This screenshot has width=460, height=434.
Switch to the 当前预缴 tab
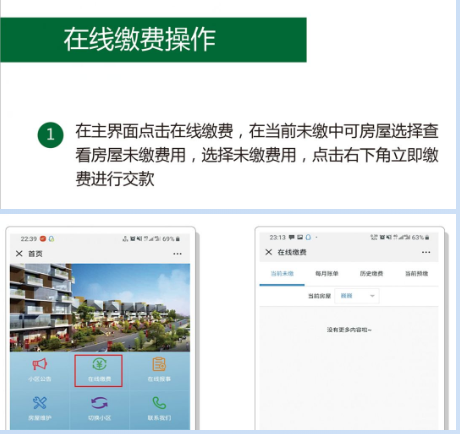coord(416,274)
